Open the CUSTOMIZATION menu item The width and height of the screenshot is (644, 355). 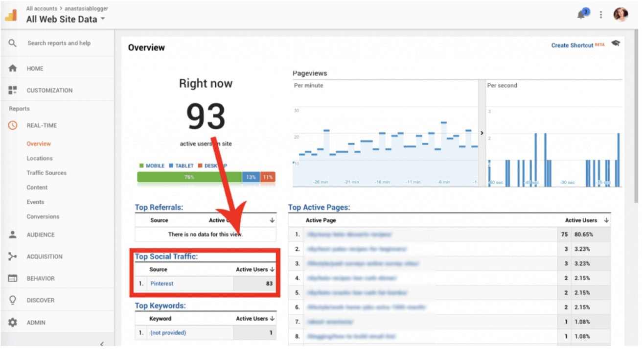49,91
